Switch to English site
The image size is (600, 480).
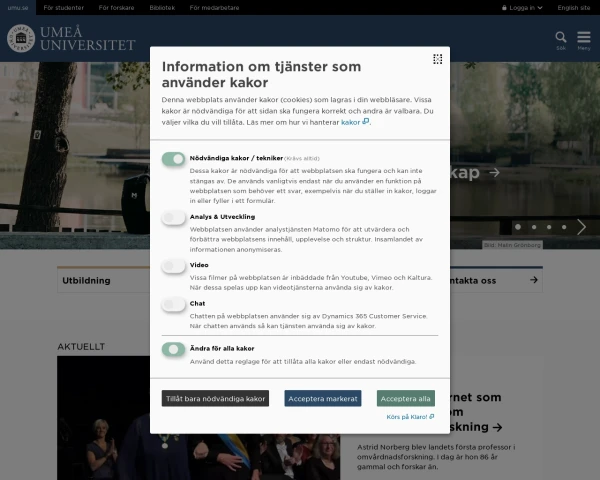click(574, 8)
